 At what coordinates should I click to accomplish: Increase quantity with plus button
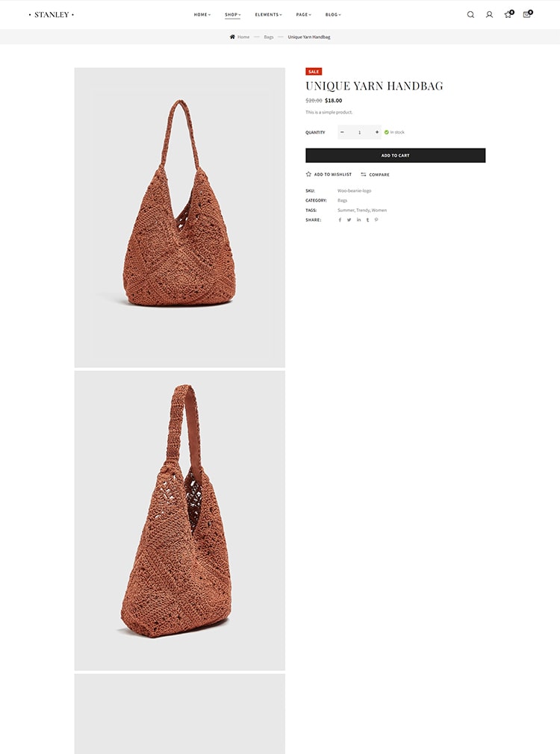pyautogui.click(x=377, y=131)
